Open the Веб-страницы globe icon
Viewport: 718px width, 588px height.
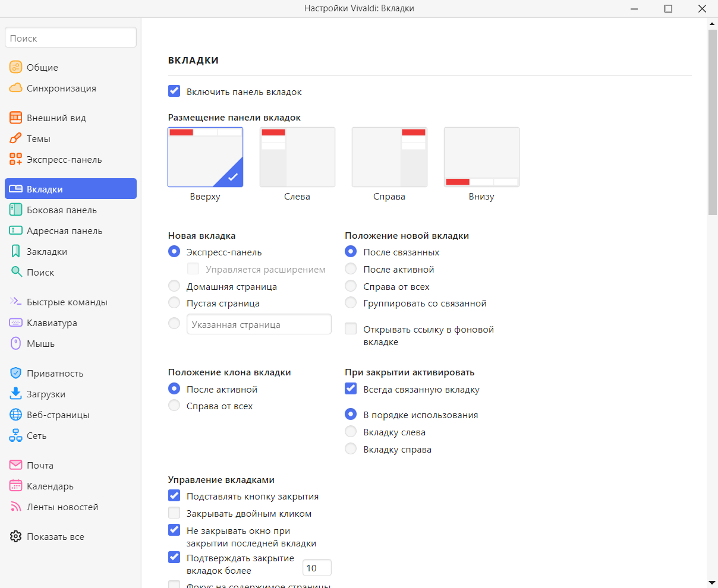[x=15, y=415]
